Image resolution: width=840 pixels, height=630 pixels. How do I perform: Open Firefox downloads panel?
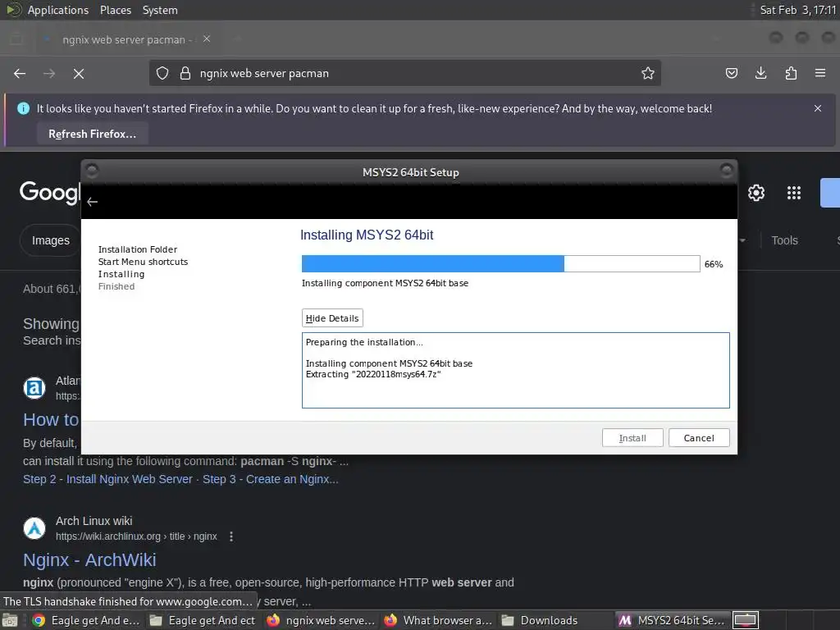click(760, 73)
